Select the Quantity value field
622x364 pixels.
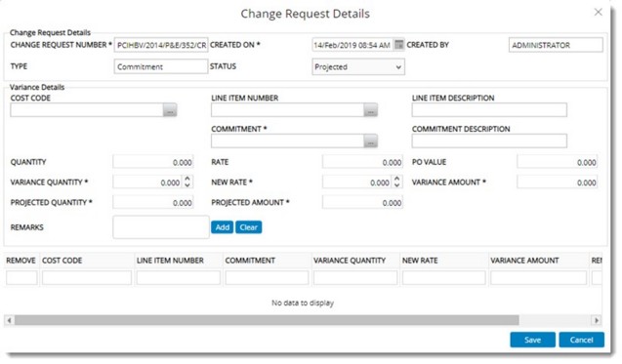coord(153,162)
